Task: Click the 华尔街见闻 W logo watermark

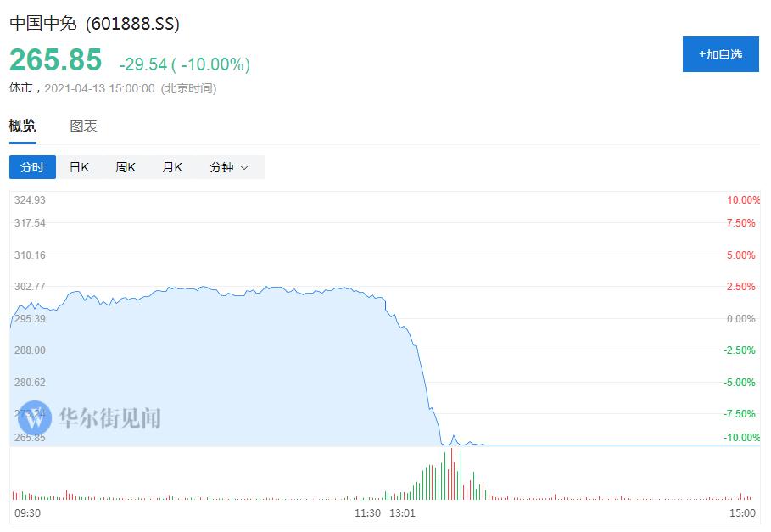Action: [x=34, y=417]
